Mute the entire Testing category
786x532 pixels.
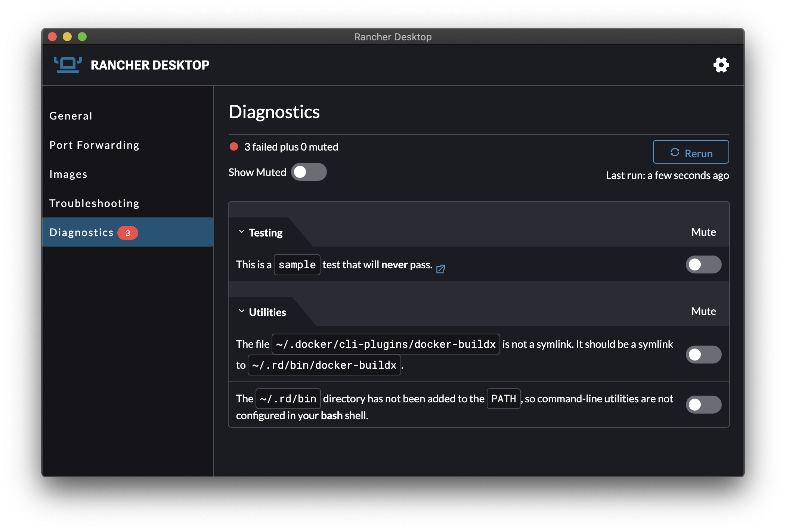(x=703, y=232)
